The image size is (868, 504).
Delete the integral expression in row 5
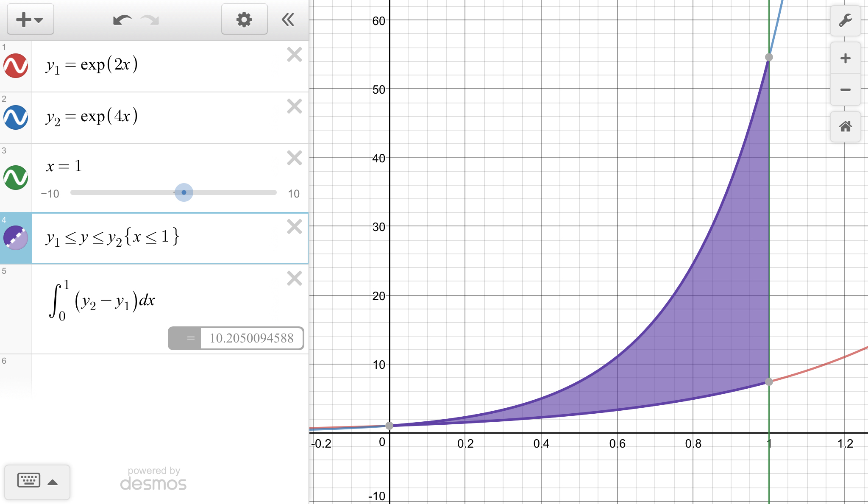294,278
